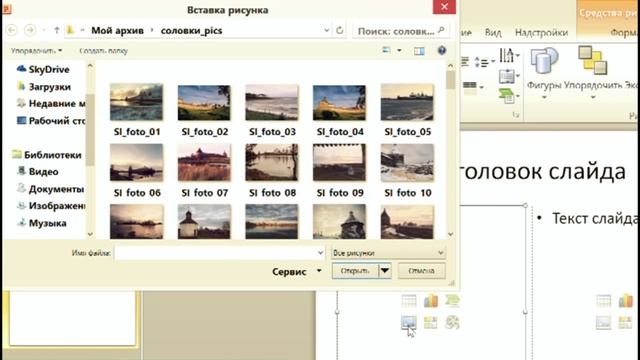Expand the address bar history dropdown

(327, 30)
